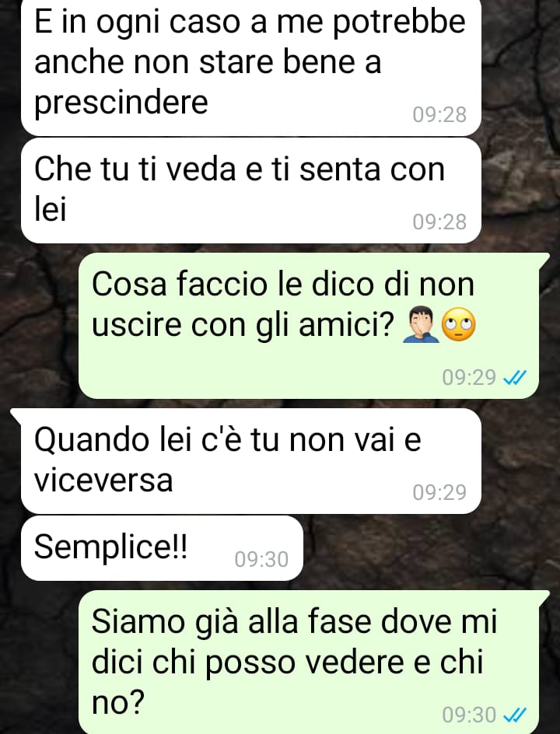This screenshot has height=734, width=560.
Task: Select sent message 'Cosa faccio le dico'
Action: pyautogui.click(x=309, y=326)
